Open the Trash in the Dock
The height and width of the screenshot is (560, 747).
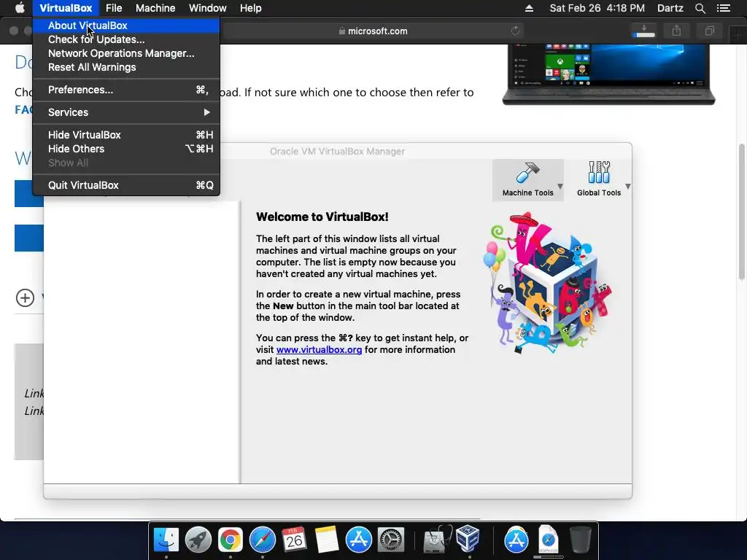[x=580, y=540]
